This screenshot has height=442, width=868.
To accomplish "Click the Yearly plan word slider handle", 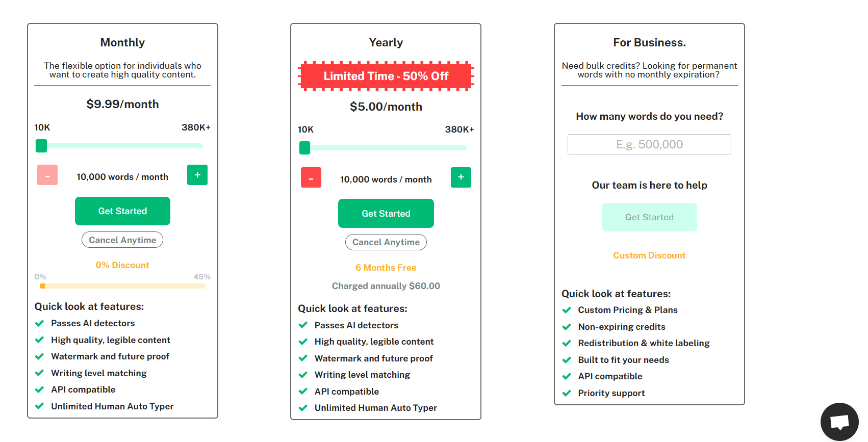I will pyautogui.click(x=305, y=148).
